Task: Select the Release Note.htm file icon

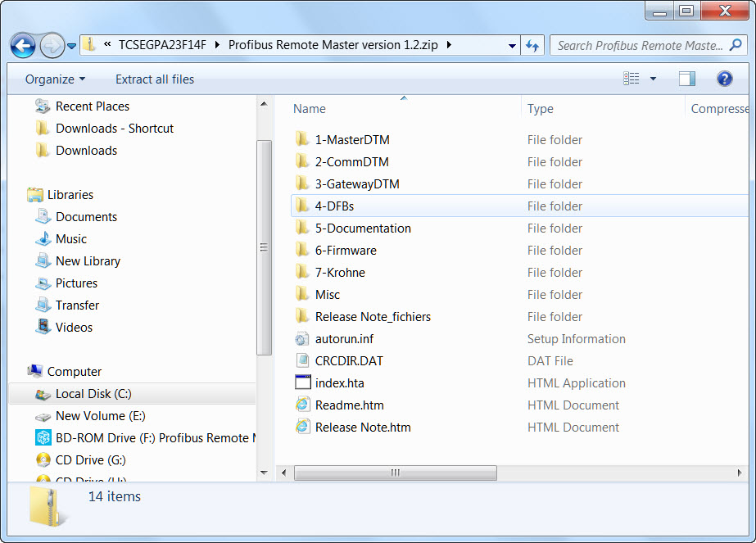Action: (x=302, y=427)
